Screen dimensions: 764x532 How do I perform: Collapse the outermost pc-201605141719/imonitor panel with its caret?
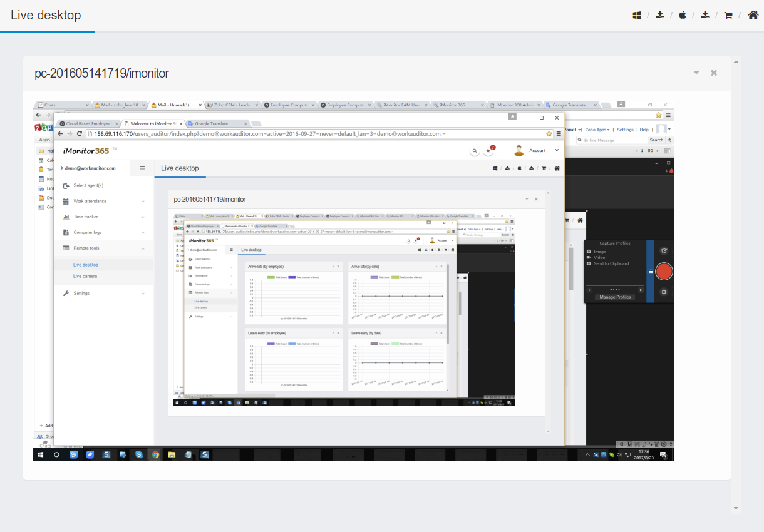pos(696,73)
